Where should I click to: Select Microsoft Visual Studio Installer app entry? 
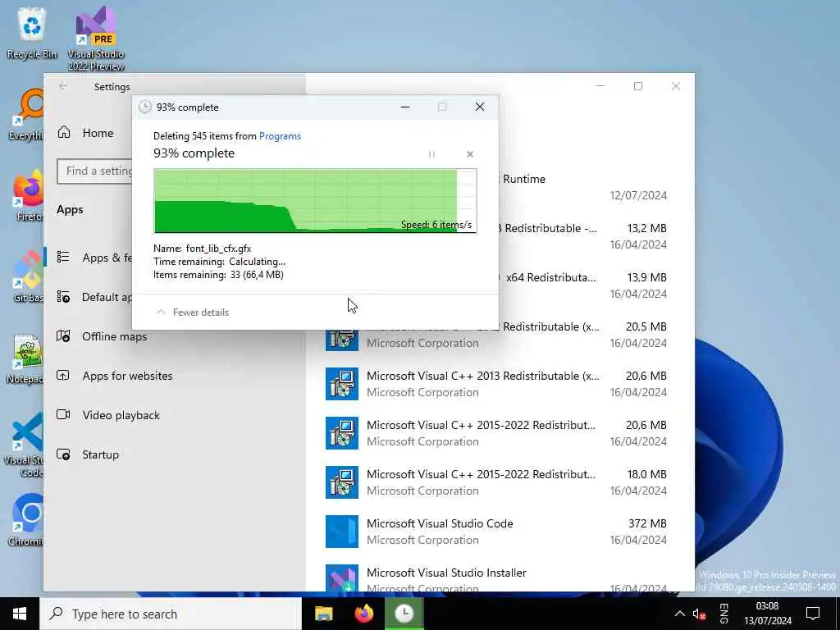pos(496,577)
